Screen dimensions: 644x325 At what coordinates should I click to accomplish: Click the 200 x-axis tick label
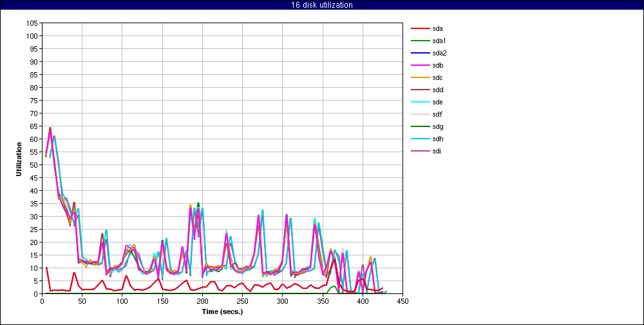point(202,301)
